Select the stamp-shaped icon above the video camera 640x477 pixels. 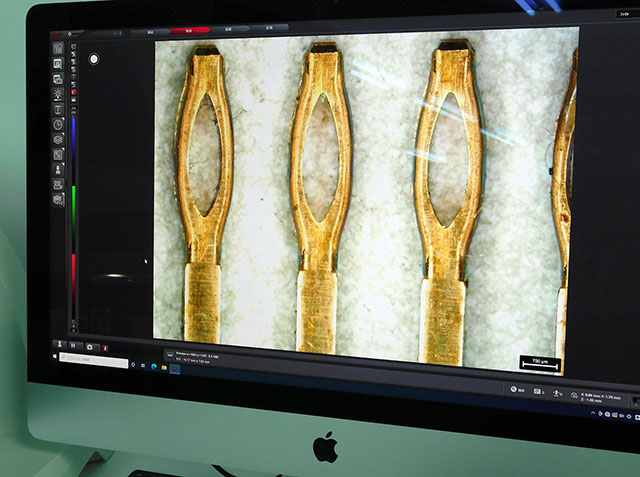click(58, 169)
